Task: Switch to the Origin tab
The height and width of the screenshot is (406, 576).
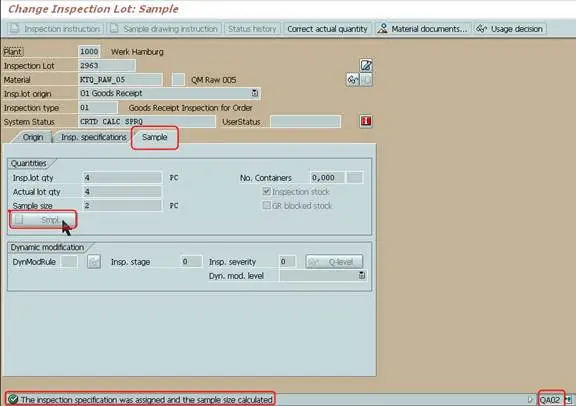Action: 33,137
